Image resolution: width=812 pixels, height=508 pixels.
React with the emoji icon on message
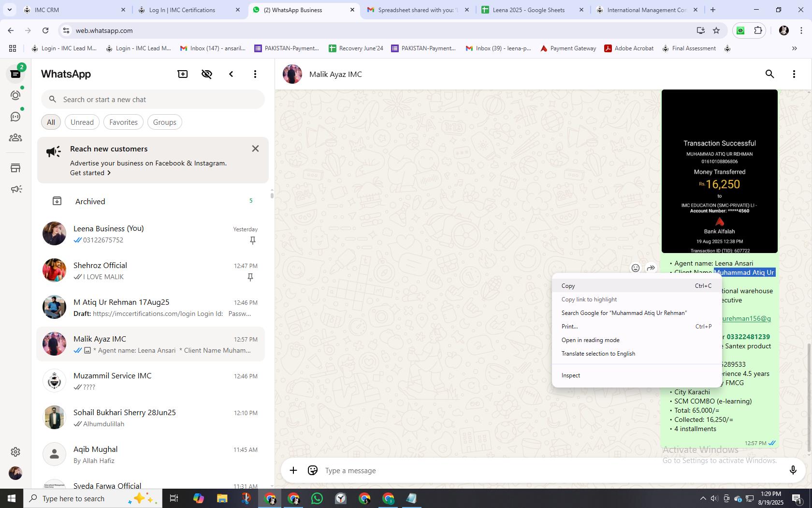tap(636, 268)
